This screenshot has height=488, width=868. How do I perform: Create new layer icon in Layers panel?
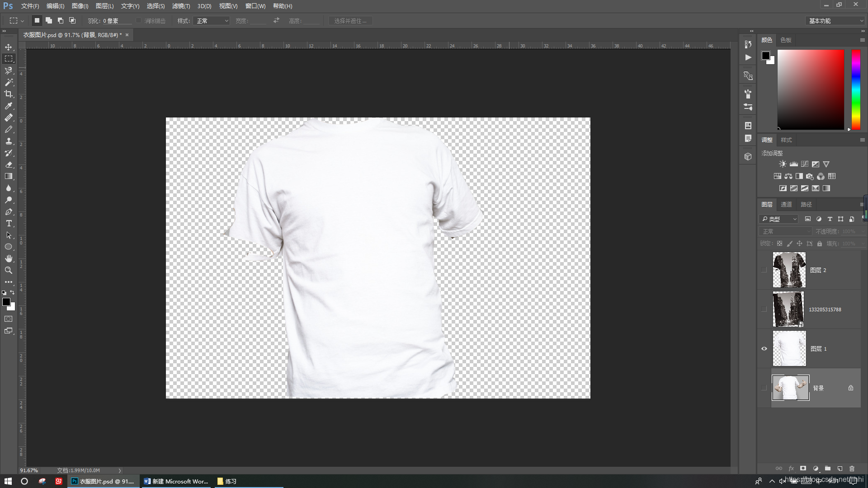(840, 469)
